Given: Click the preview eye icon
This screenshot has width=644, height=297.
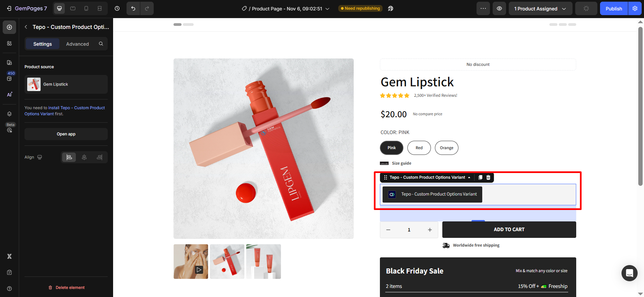Looking at the screenshot, I should pyautogui.click(x=499, y=8).
